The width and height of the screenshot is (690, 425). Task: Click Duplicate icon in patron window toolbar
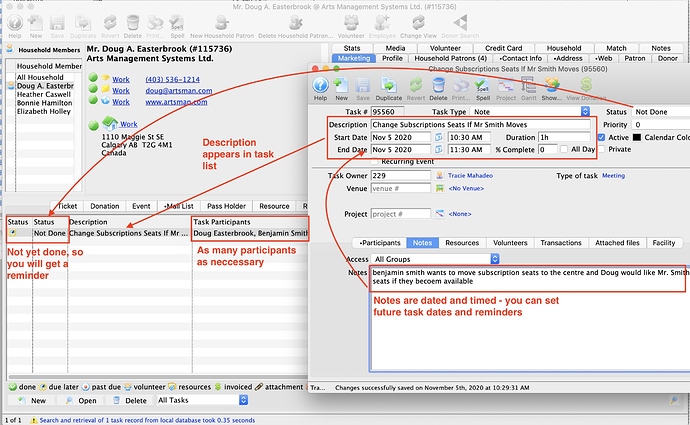point(83,23)
